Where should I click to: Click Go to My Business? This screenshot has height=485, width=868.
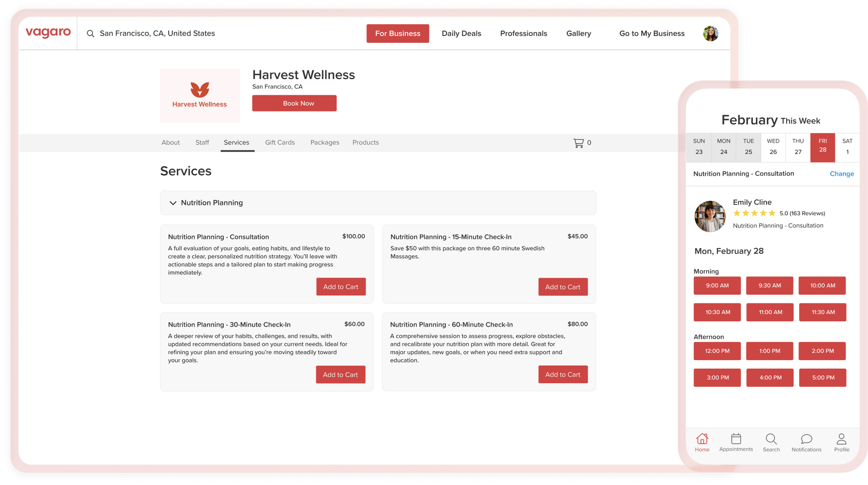(x=652, y=33)
